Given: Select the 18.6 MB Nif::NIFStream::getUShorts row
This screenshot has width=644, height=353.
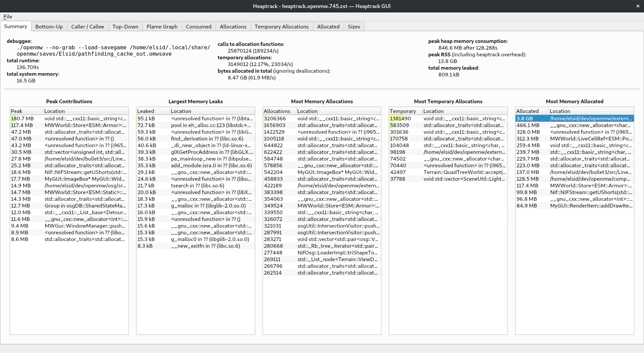Looking at the screenshot, I should tap(69, 172).
